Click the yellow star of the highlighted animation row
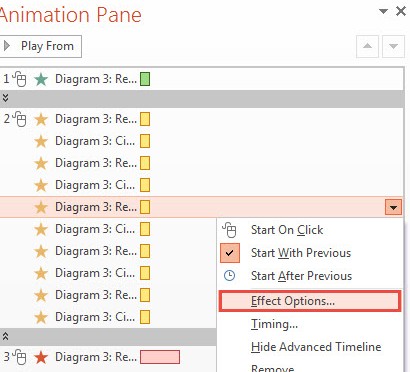Viewport: 410px width, 372px height. pyautogui.click(x=41, y=207)
